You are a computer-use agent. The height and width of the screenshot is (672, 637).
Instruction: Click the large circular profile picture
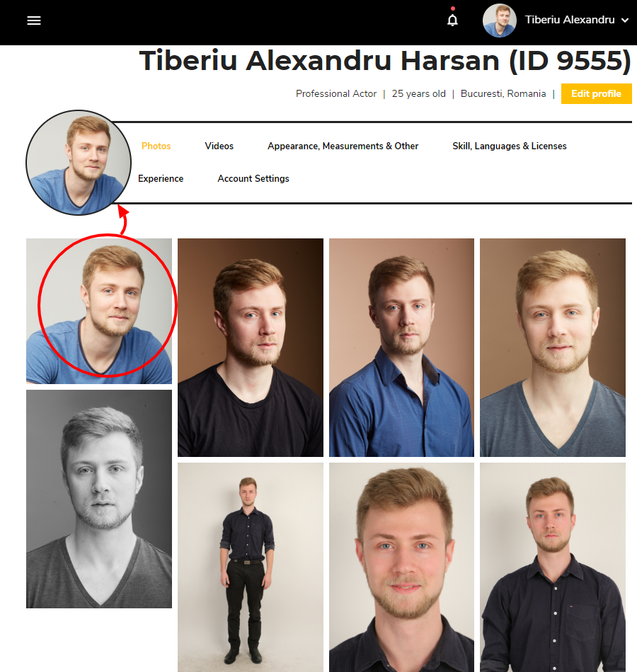[79, 163]
